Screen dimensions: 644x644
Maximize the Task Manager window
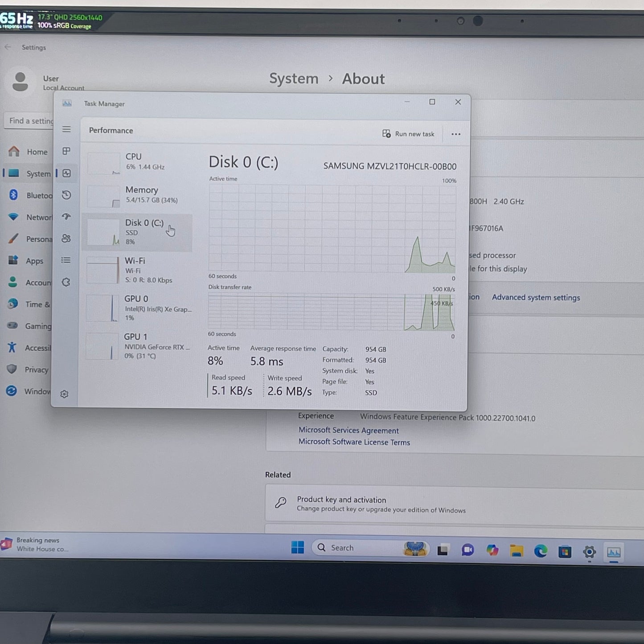[x=432, y=102]
